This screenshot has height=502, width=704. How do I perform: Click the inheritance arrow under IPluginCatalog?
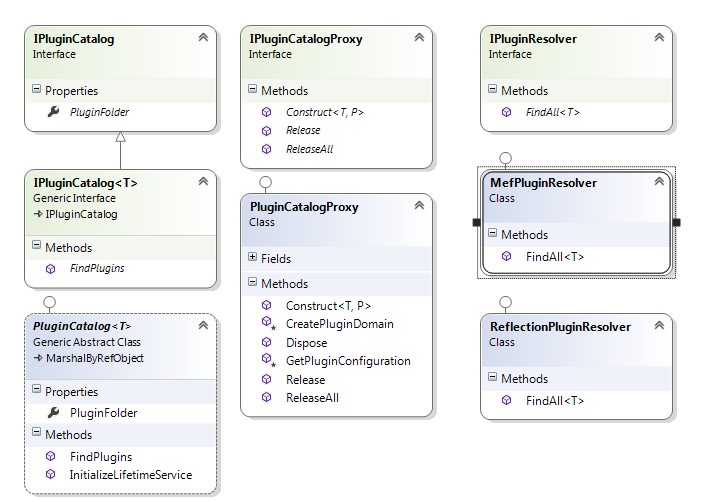click(120, 137)
